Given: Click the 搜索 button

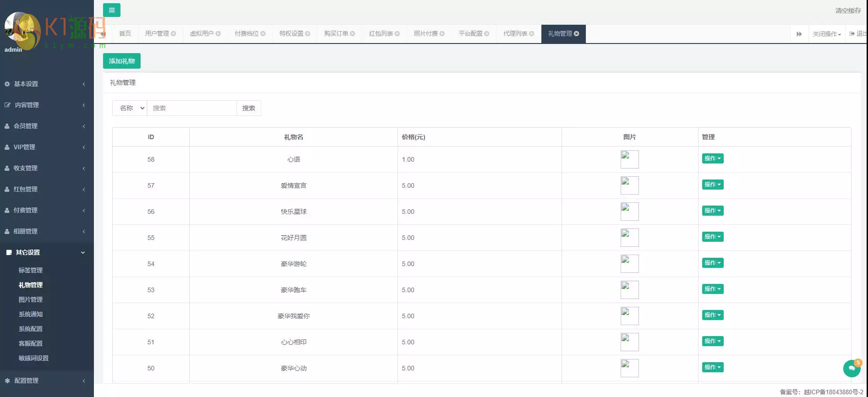Looking at the screenshot, I should click(x=248, y=108).
